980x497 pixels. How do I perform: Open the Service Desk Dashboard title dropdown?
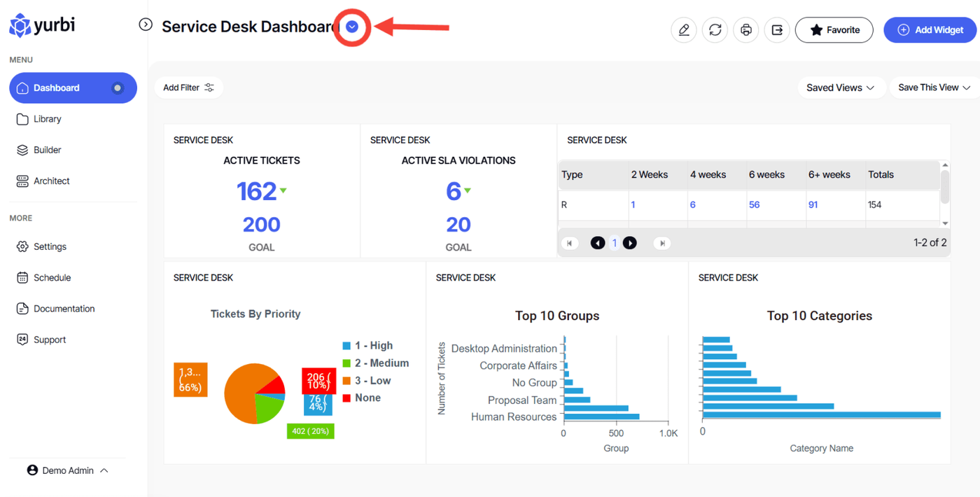[352, 27]
